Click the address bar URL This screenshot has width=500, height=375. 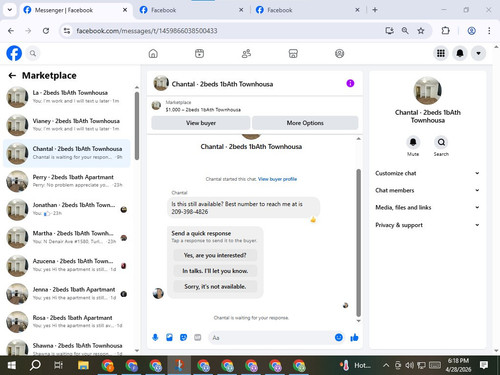click(147, 31)
